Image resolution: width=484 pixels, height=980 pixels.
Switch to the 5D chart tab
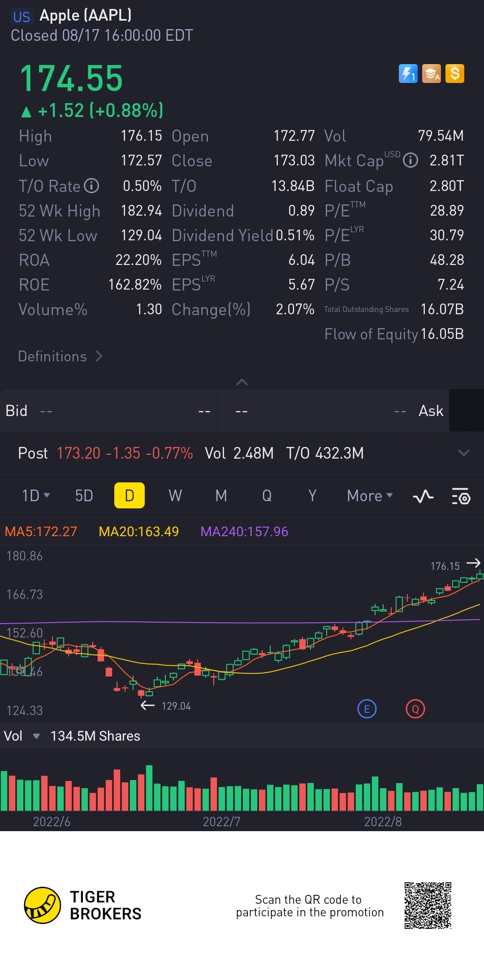[x=84, y=495]
